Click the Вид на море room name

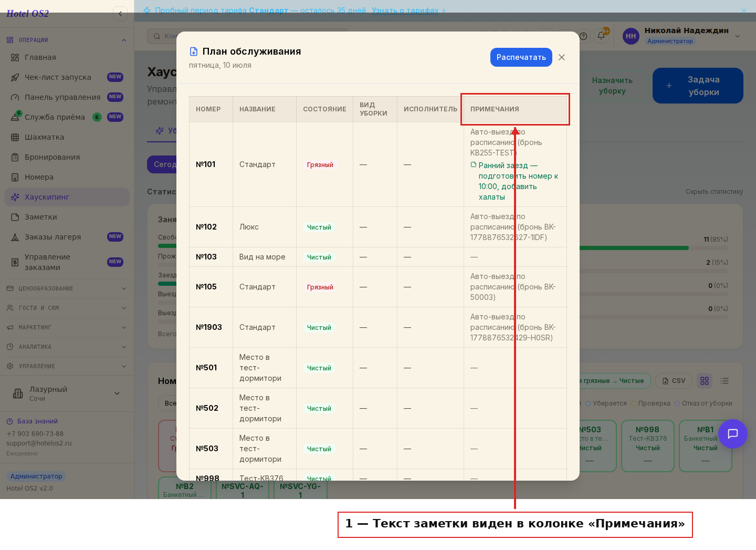tap(262, 257)
